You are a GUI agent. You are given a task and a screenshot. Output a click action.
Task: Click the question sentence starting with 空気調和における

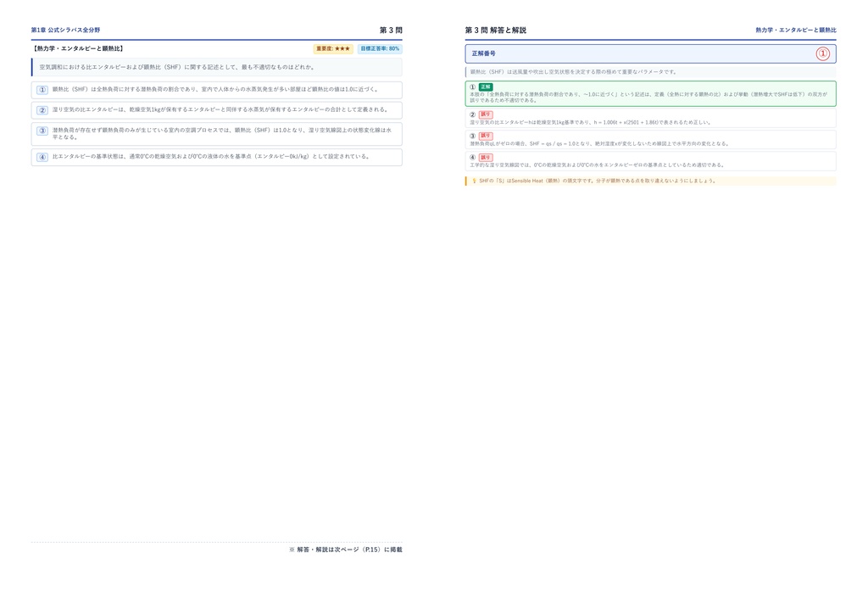[x=176, y=67]
